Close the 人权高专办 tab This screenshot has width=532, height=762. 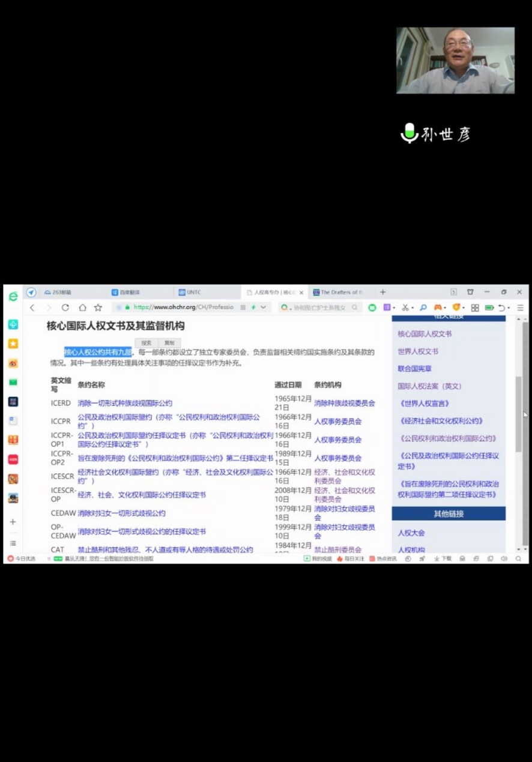[x=301, y=293]
